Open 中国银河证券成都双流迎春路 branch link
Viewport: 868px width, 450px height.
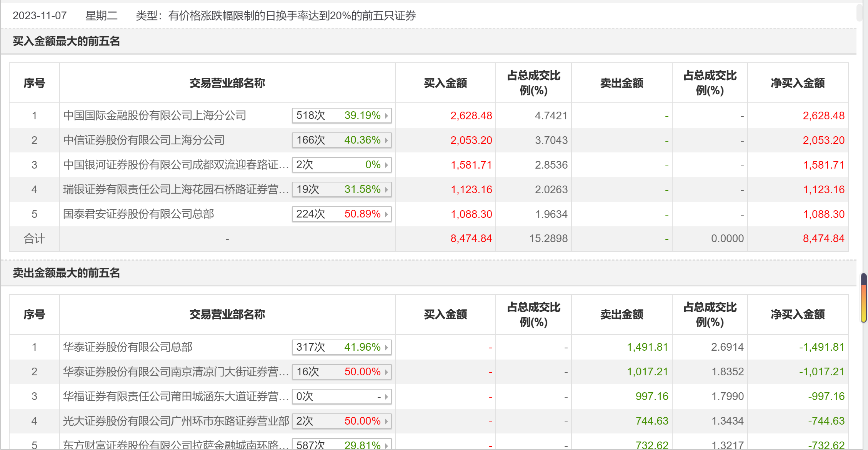[x=176, y=165]
